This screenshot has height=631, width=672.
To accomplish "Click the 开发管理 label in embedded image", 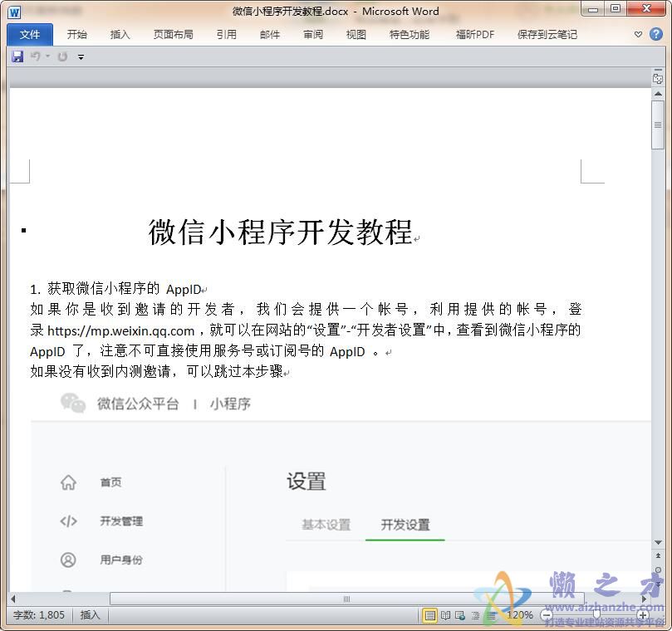I will coord(121,521).
